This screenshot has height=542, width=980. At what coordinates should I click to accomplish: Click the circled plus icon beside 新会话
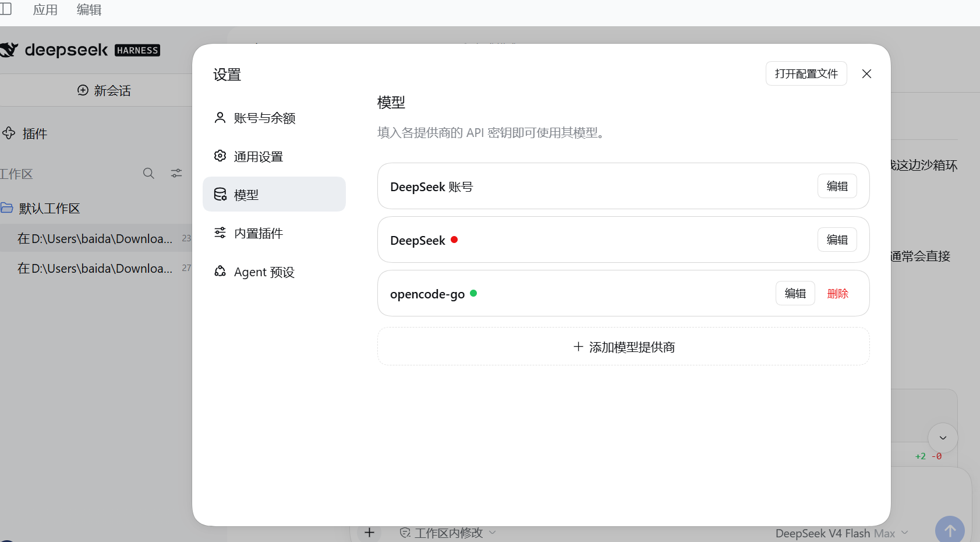[83, 90]
